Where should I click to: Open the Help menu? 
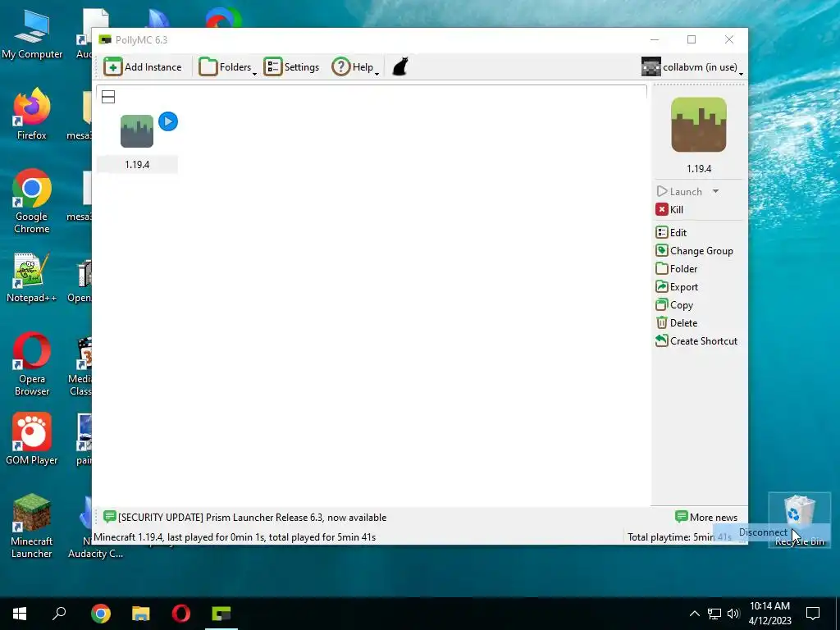tap(355, 67)
